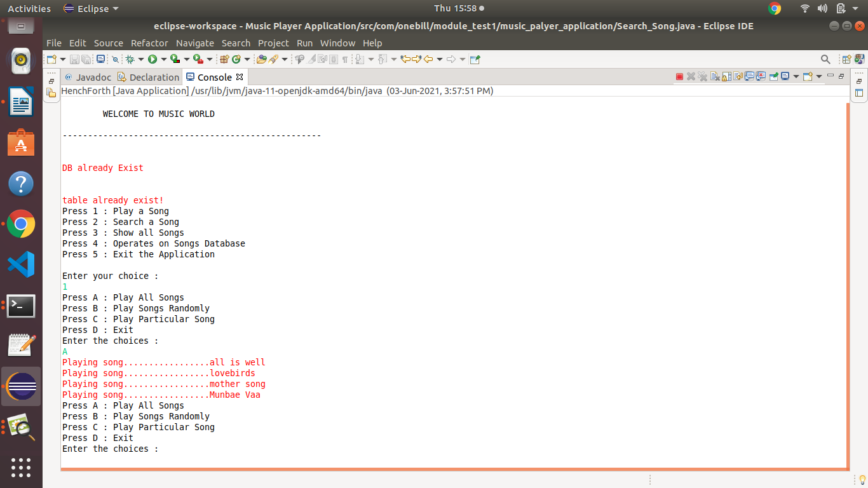Click Coverage launch icon
The height and width of the screenshot is (488, 868).
click(175, 59)
